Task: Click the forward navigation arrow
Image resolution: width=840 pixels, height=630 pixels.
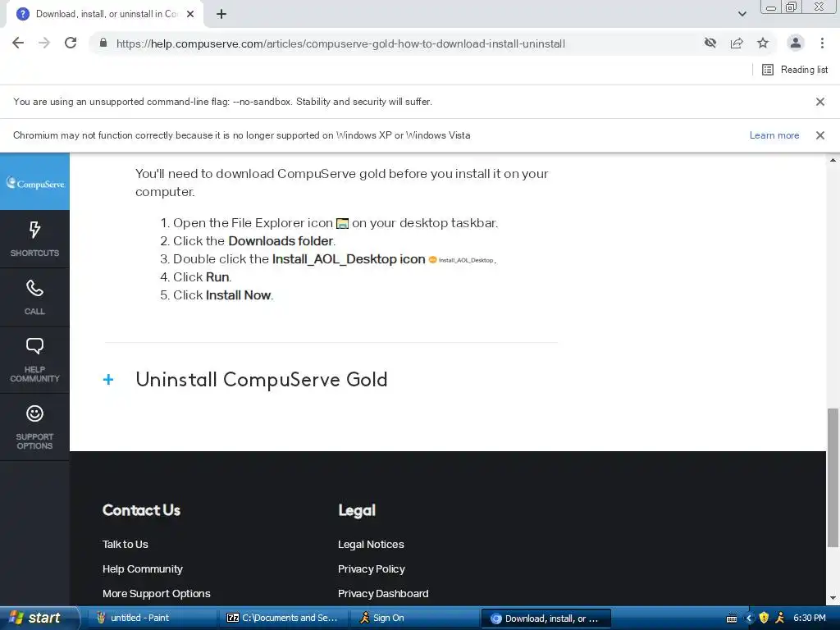Action: pos(44,43)
